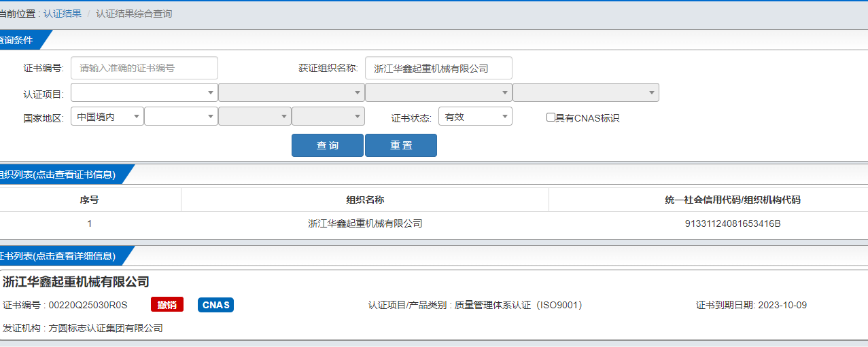Click row number 1 in organization list

pos(89,223)
